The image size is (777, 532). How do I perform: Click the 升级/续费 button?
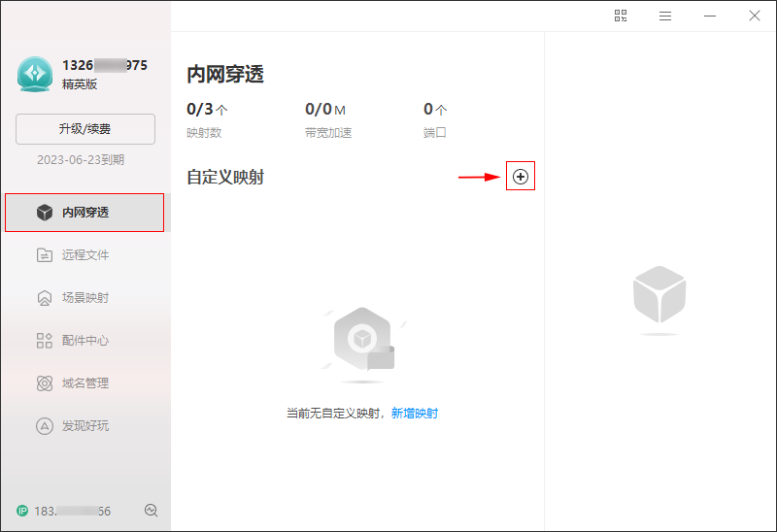[x=85, y=129]
